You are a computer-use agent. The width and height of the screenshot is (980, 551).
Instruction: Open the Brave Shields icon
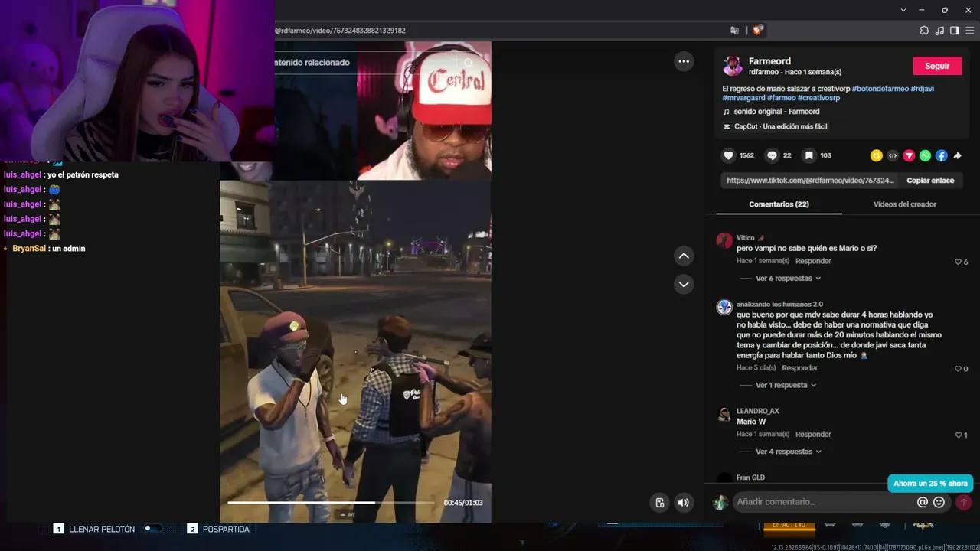pyautogui.click(x=758, y=31)
